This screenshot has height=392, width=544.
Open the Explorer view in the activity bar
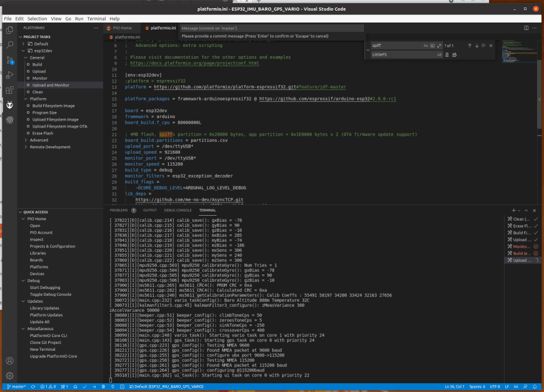click(10, 30)
